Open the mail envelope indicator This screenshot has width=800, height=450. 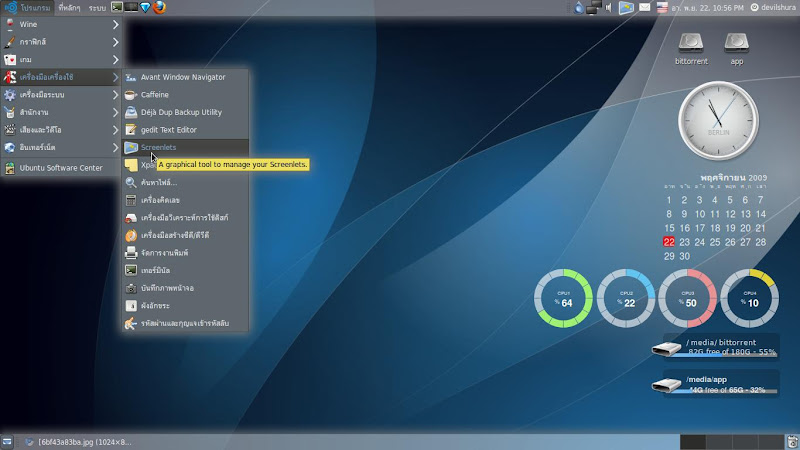645,7
